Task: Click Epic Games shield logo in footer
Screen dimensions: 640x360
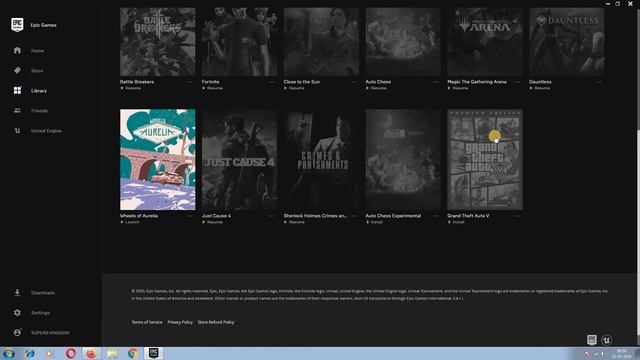Action: point(592,340)
